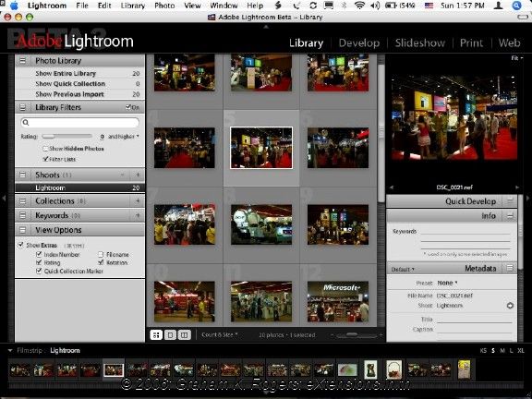The height and width of the screenshot is (399, 532).
Task: Go to previous photo arrow in preview
Action: coord(392,187)
